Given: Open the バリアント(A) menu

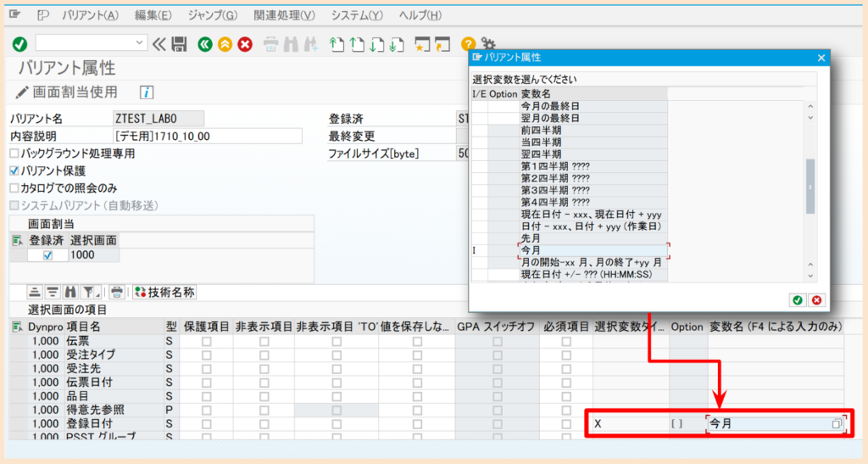Looking at the screenshot, I should coord(90,15).
